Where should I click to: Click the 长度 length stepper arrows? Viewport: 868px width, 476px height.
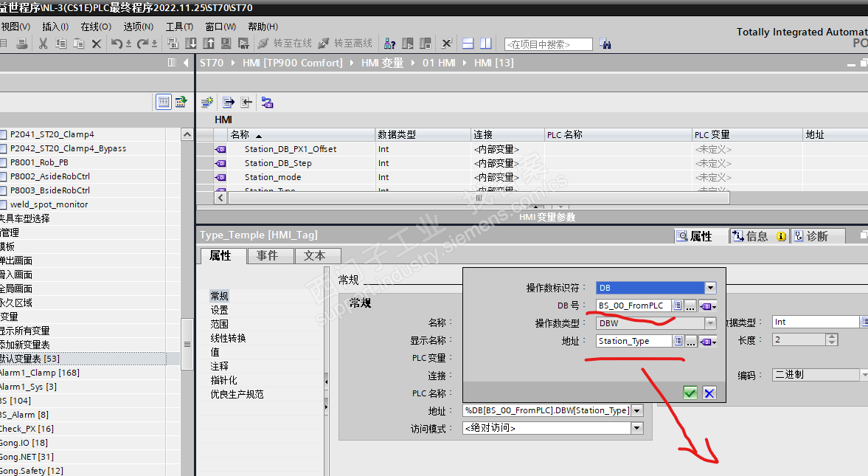[831, 339]
